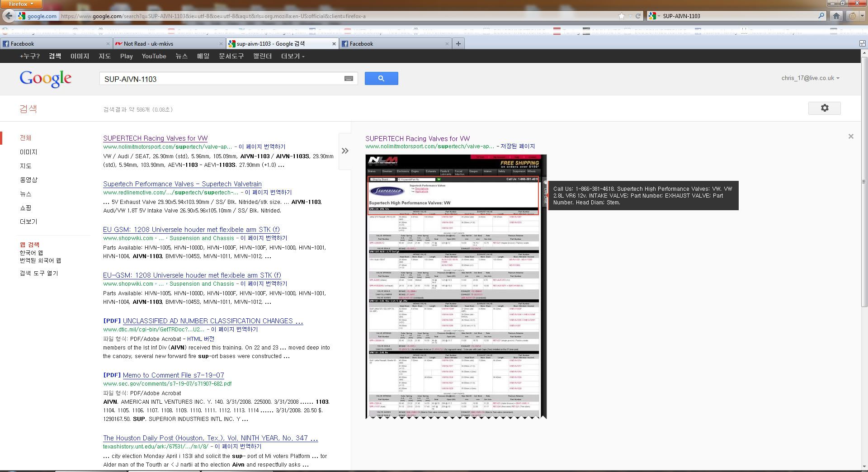The image size is (868, 472).
Task: Expand the Firefox application menu
Action: point(21,4)
